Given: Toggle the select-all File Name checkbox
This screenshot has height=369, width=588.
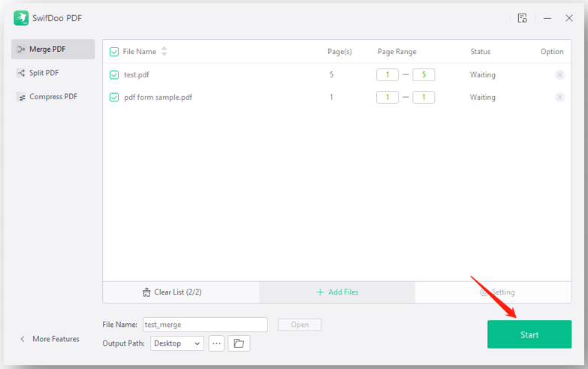Looking at the screenshot, I should pos(114,52).
